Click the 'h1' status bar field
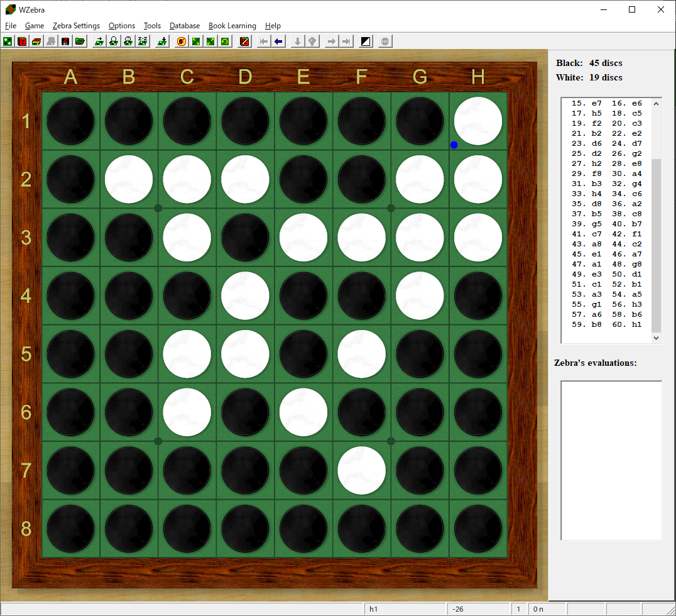676x616 pixels. tap(405, 609)
